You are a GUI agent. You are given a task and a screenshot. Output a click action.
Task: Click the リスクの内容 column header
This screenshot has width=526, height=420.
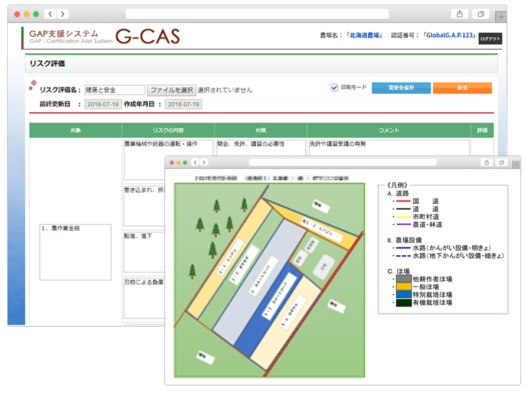pos(168,131)
